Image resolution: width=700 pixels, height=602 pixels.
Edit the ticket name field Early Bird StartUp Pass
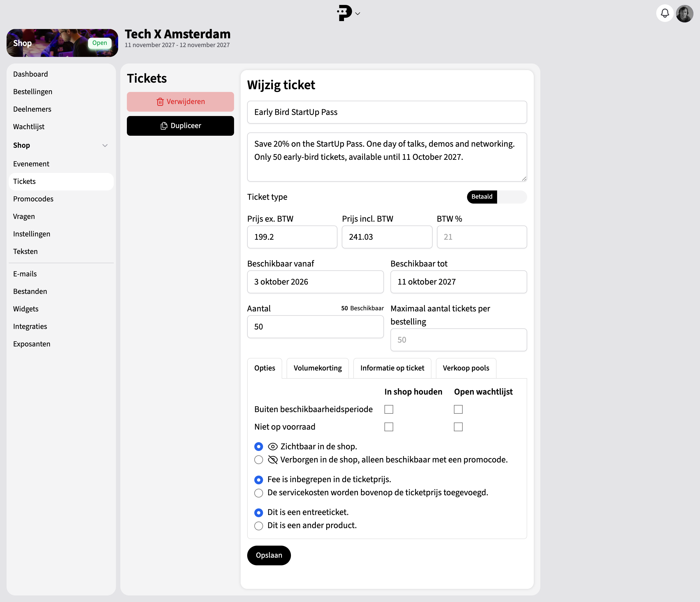tap(387, 112)
